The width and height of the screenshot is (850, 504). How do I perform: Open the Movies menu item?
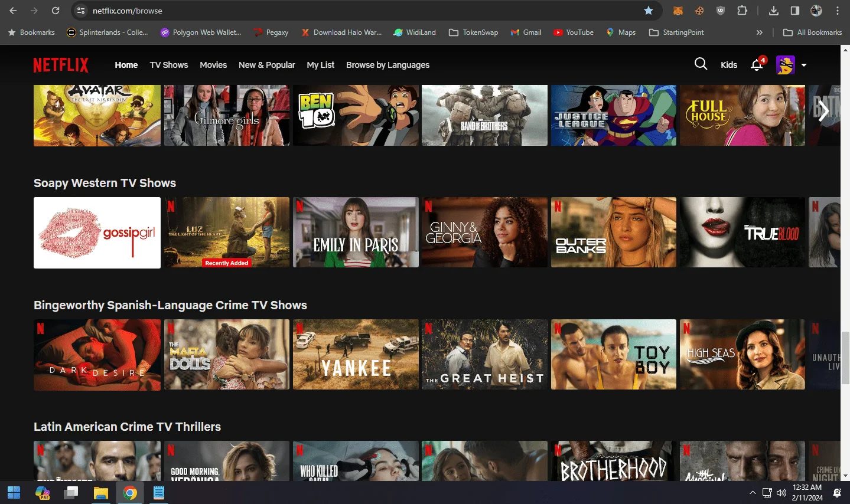click(213, 65)
